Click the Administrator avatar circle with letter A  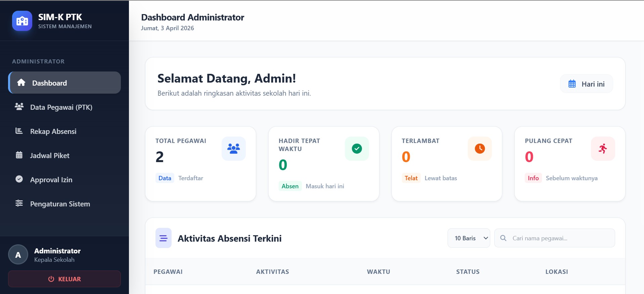point(18,255)
